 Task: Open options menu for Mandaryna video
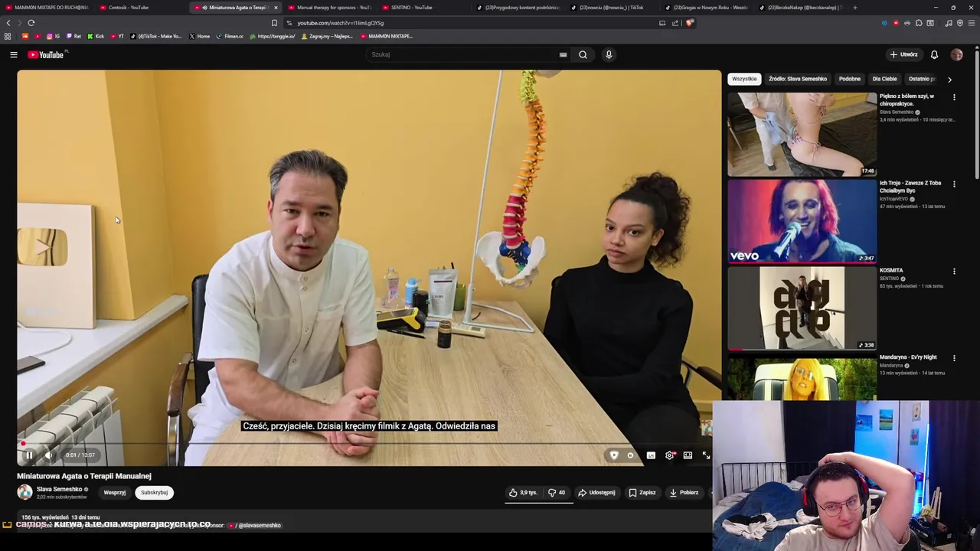(954, 358)
